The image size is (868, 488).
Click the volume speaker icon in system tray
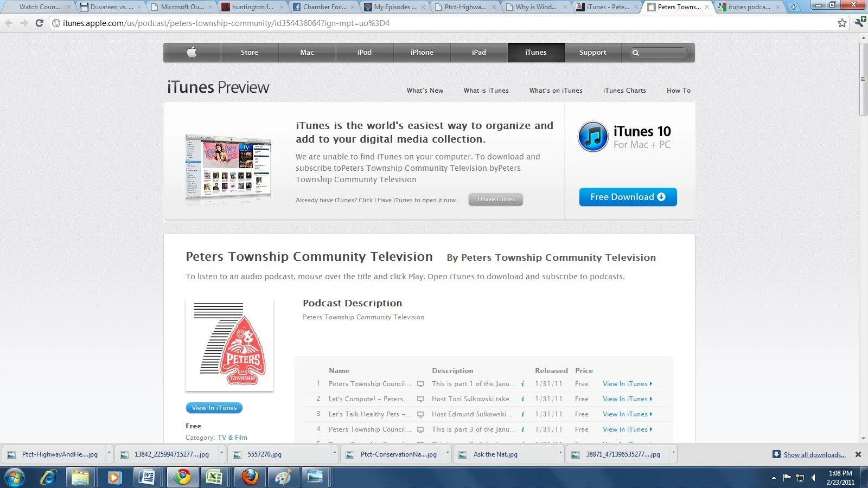pyautogui.click(x=813, y=478)
